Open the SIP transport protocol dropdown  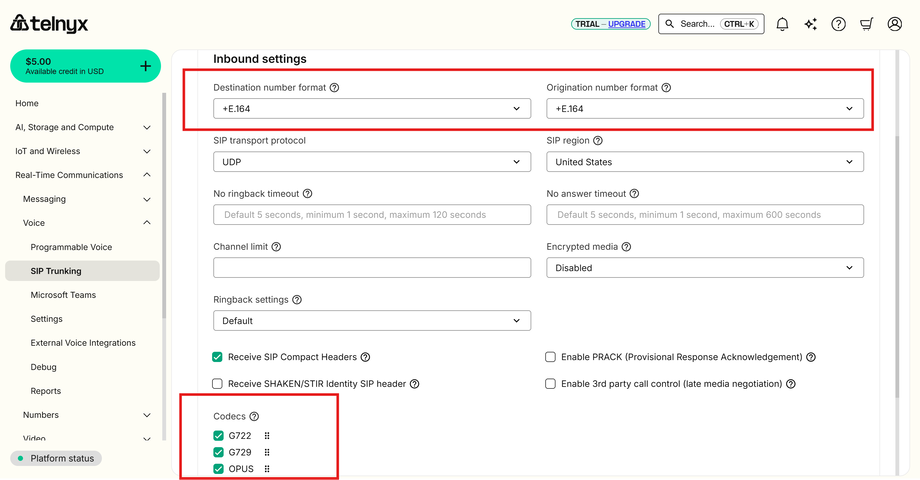click(372, 162)
